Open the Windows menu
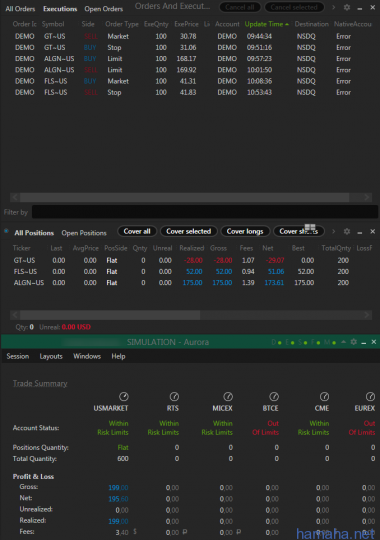This screenshot has height=540, width=380. tap(87, 356)
